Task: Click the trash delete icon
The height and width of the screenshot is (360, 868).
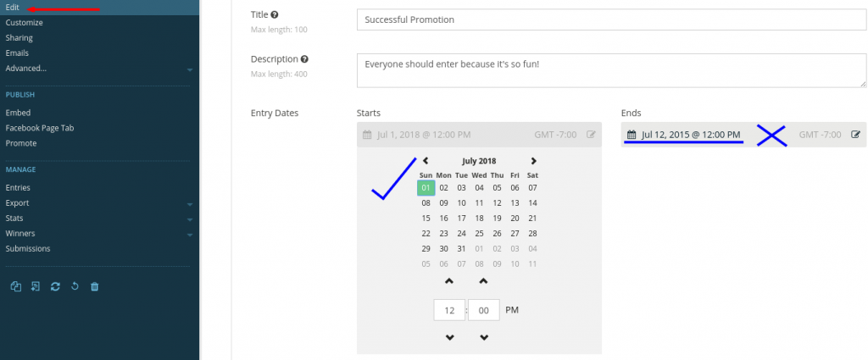Action: (x=95, y=286)
